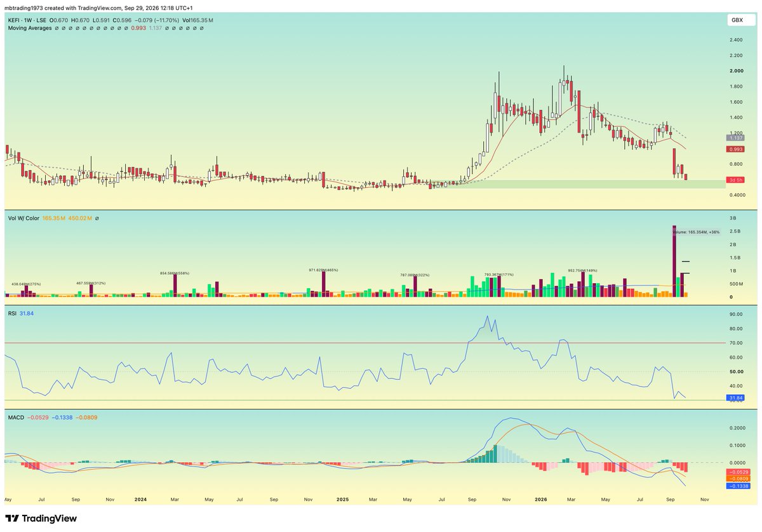
Task: Click the 3d 5h bar countdown label
Action: click(x=737, y=180)
